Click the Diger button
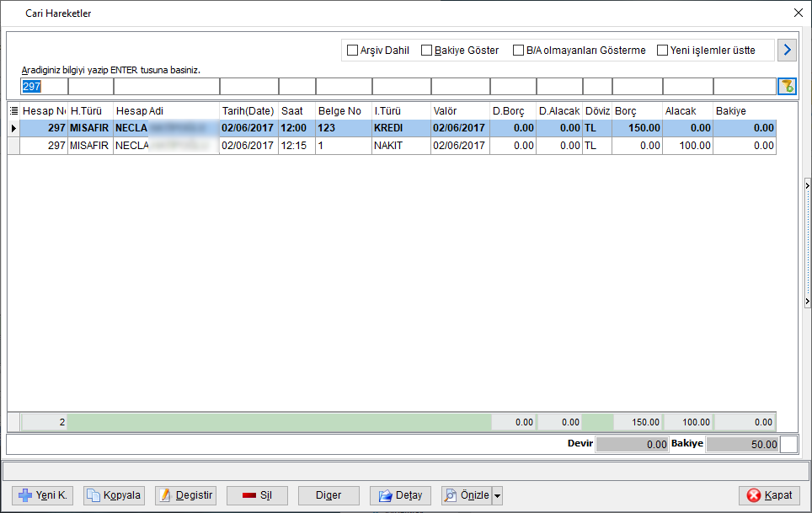The width and height of the screenshot is (812, 513). coord(329,495)
